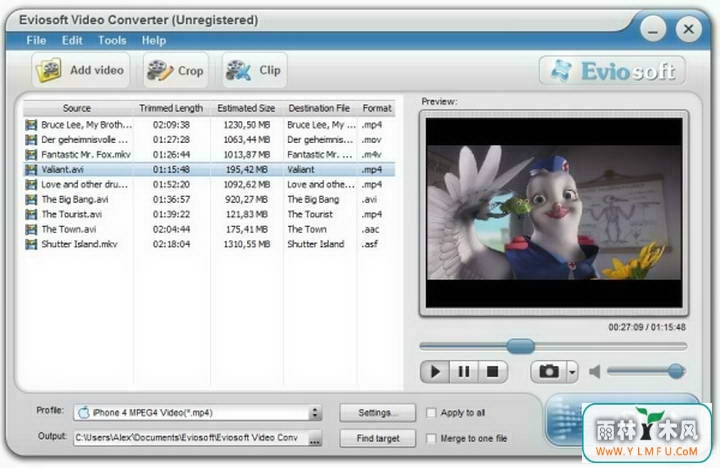Select the The Tourist.avi file name

tap(72, 214)
